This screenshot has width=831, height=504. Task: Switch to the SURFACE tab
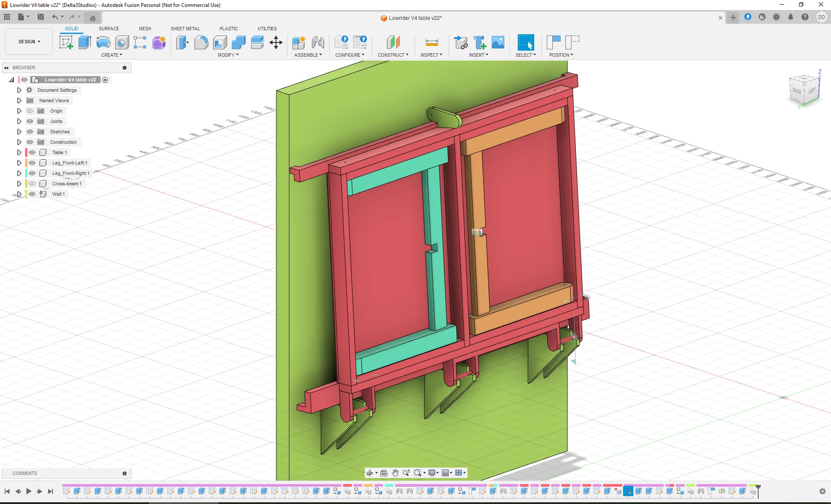[109, 29]
